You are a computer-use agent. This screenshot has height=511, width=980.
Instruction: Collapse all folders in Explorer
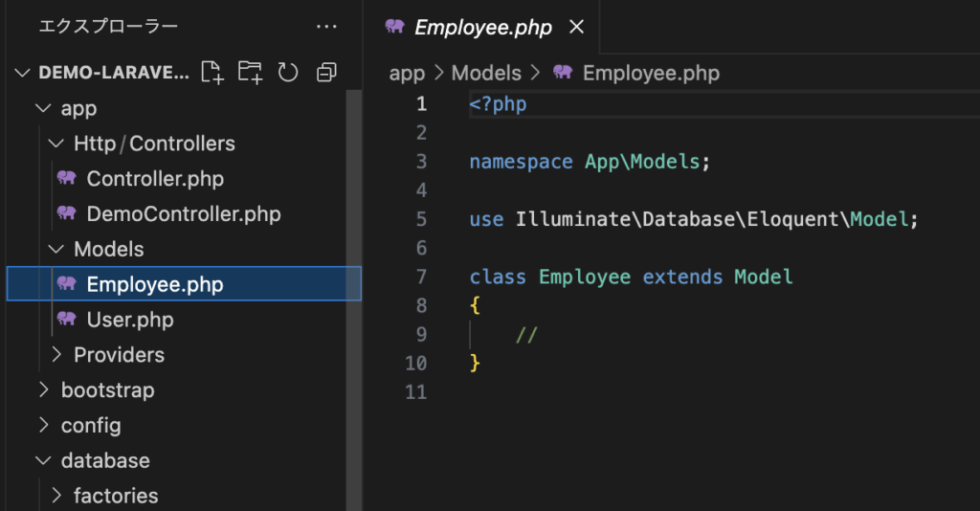click(x=326, y=72)
